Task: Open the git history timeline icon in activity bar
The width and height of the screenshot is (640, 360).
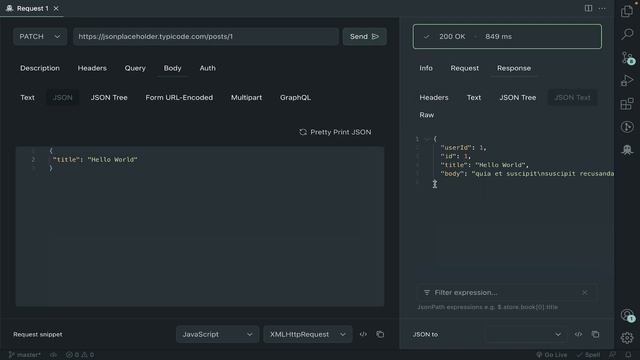Action: pos(627,127)
